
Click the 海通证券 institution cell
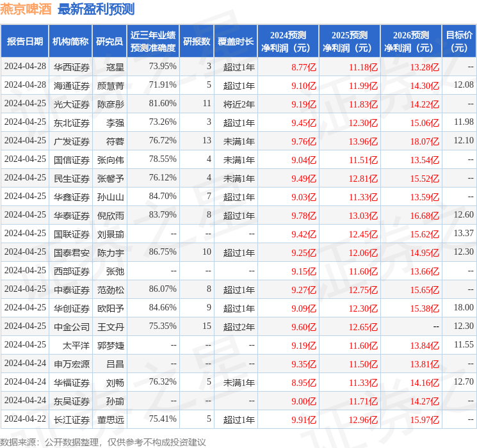point(72,86)
